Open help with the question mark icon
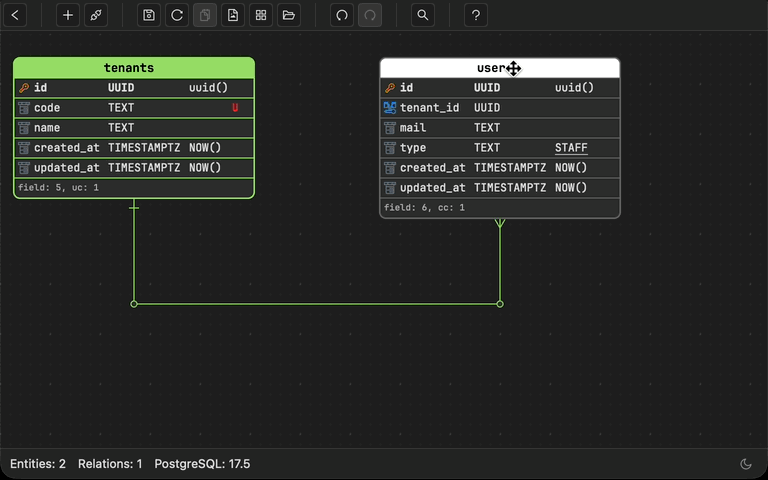 477,15
